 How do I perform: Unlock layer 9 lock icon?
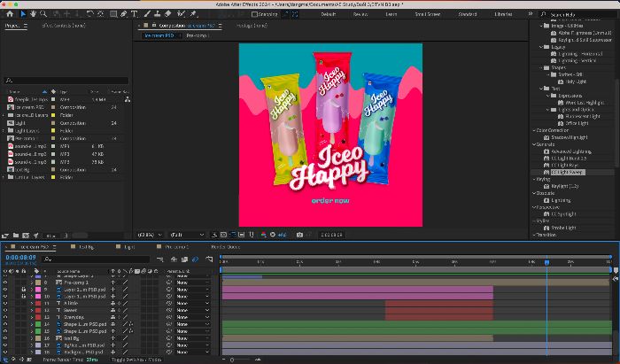(x=24, y=290)
